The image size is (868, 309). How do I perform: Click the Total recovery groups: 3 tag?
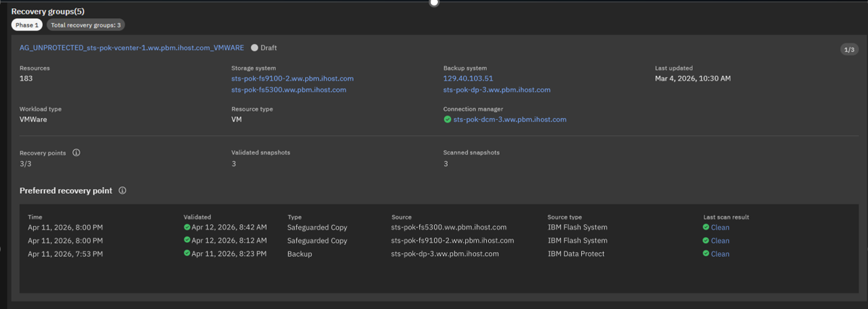click(86, 24)
